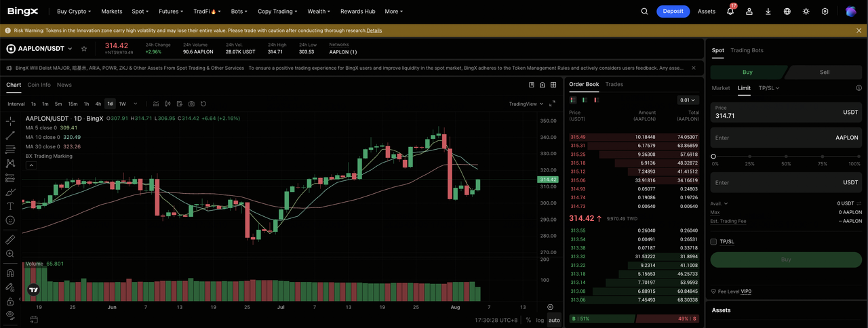This screenshot has width=868, height=328.
Task: Open the More dropdown menu
Action: pyautogui.click(x=393, y=12)
